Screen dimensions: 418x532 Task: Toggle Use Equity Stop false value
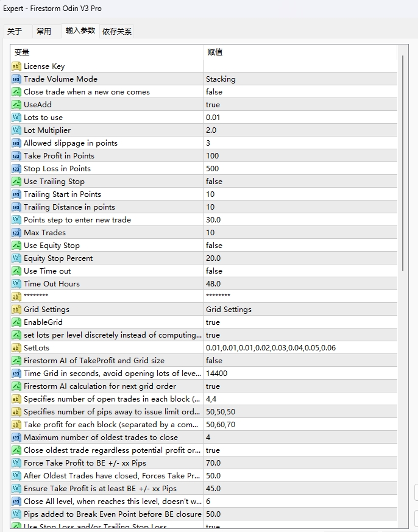[300, 246]
